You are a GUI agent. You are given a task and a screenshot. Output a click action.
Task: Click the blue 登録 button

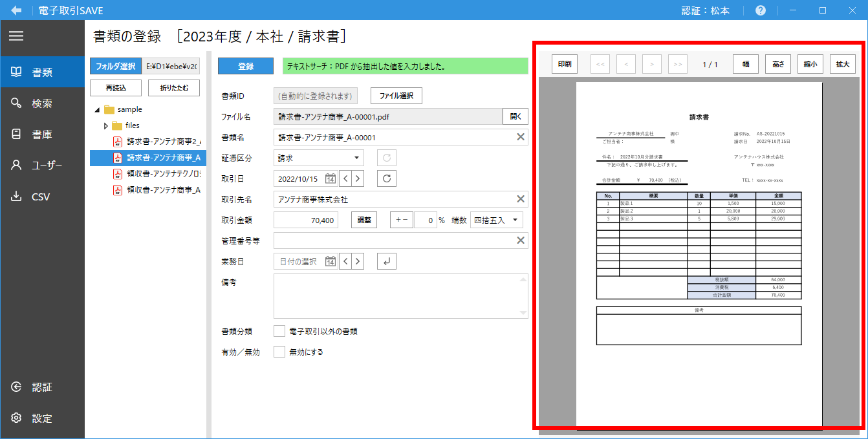246,67
